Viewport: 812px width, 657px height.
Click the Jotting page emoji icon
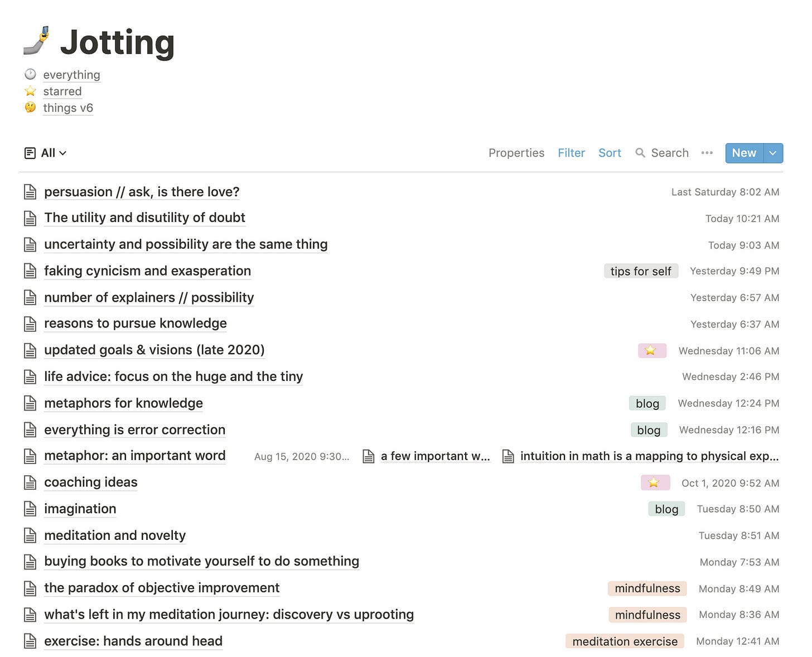[x=37, y=41]
